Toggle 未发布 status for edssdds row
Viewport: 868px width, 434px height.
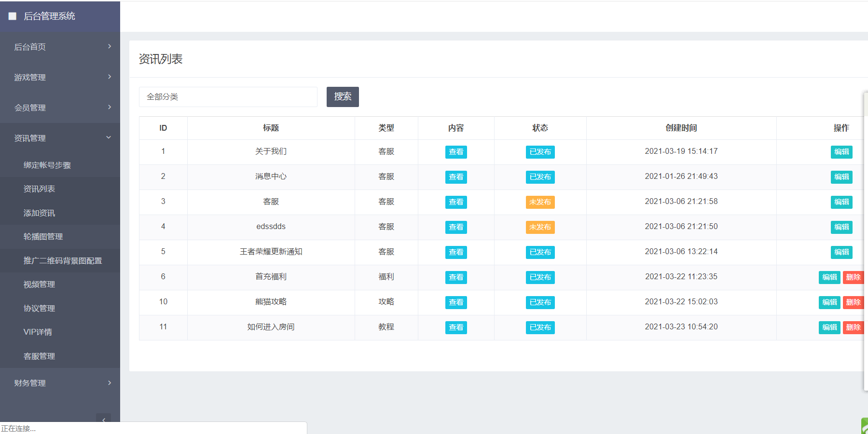pos(540,227)
